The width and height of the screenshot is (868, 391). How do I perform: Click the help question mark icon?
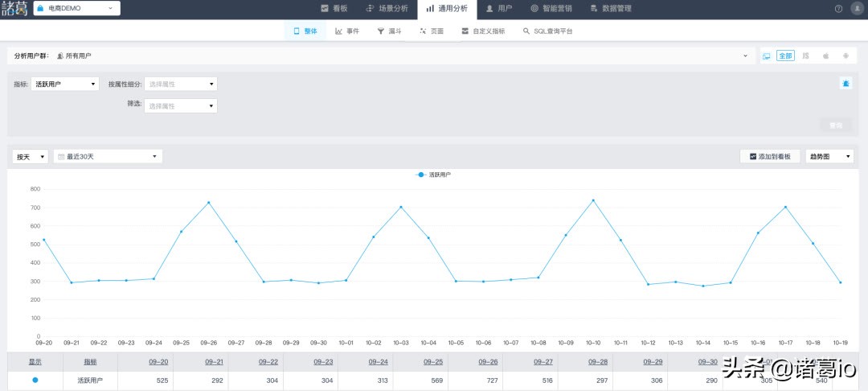838,9
